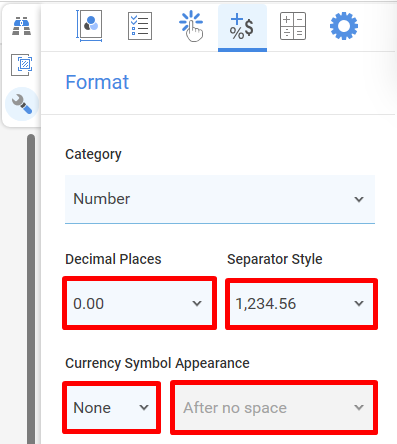Select the number format (+%$) tab
Image resolution: width=397 pixels, height=444 pixels.
point(242,27)
